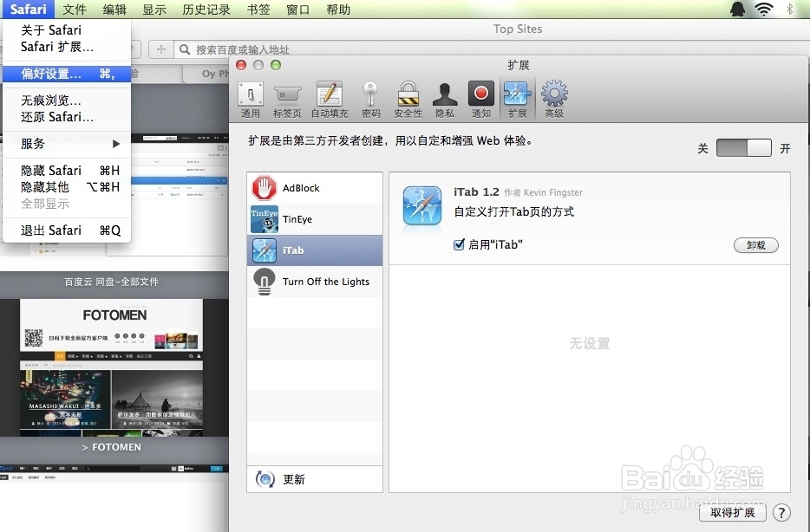Choose Safari 扩展… menu entry

(x=67, y=47)
